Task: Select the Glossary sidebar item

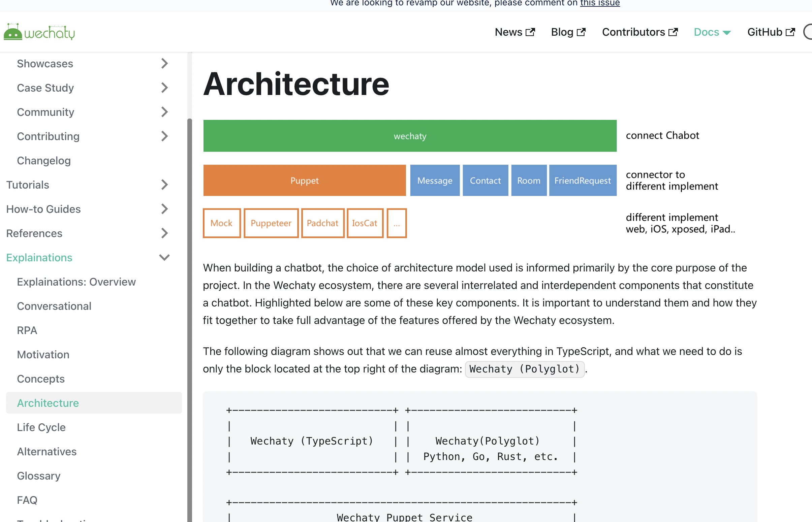Action: 39,476
